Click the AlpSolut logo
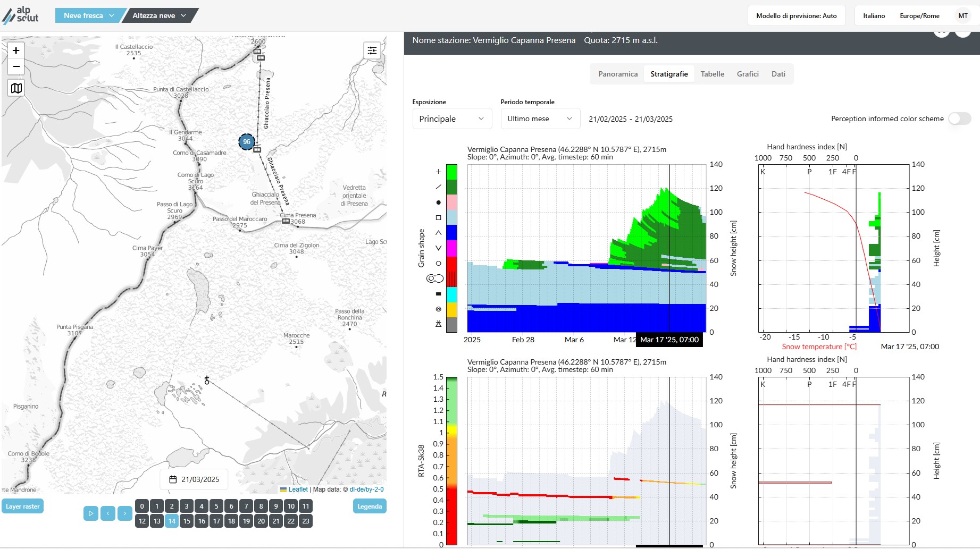Viewport: 980px width, 549px height. coord(20,15)
